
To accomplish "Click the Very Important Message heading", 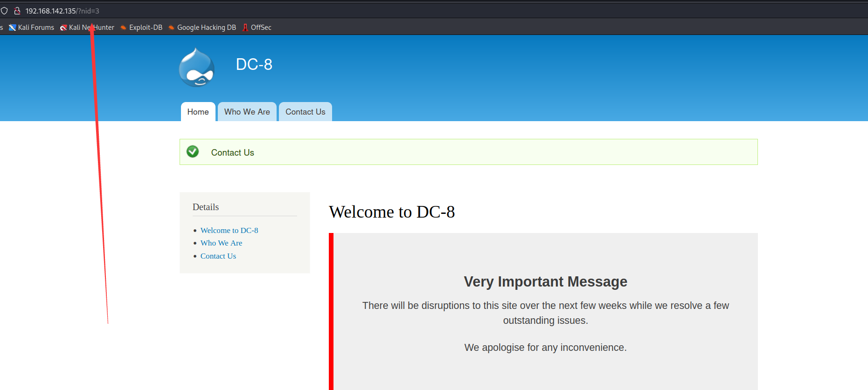I will (x=545, y=282).
